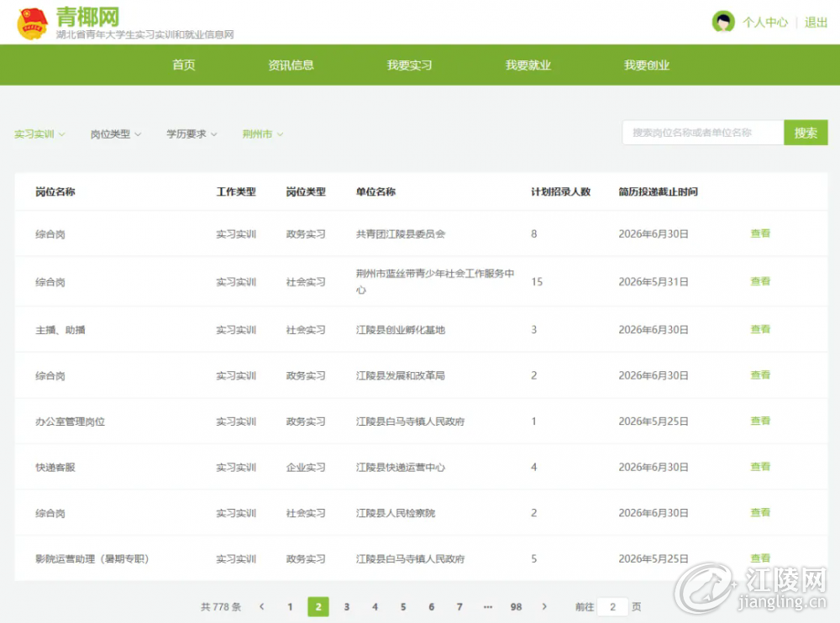This screenshot has width=840, height=623.
Task: Click the 单位名称 column header
Action: [x=375, y=191]
